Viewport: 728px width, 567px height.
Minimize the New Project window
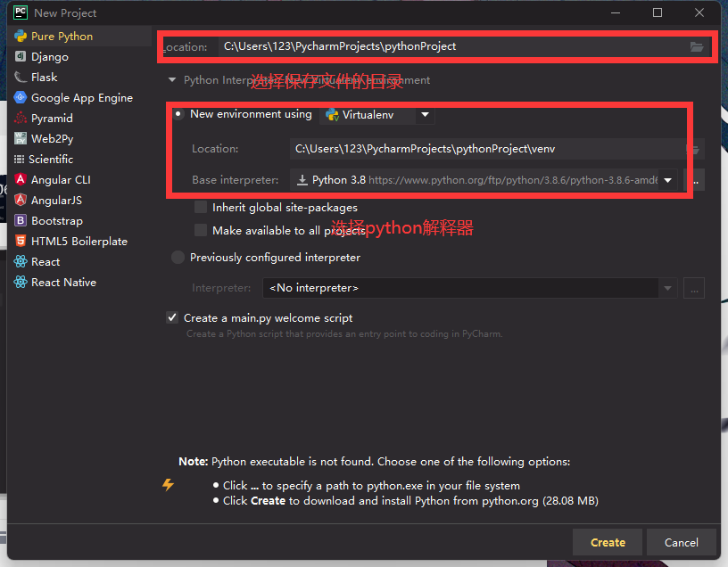tap(616, 12)
